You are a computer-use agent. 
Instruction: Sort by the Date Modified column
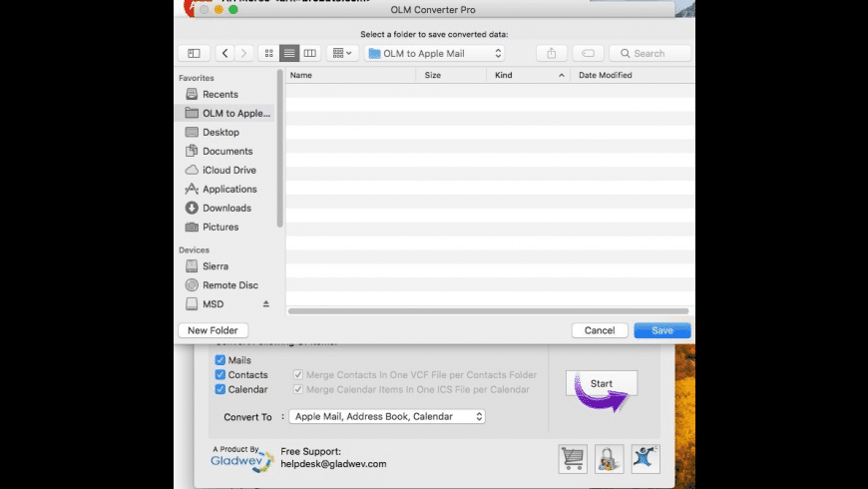tap(633, 75)
